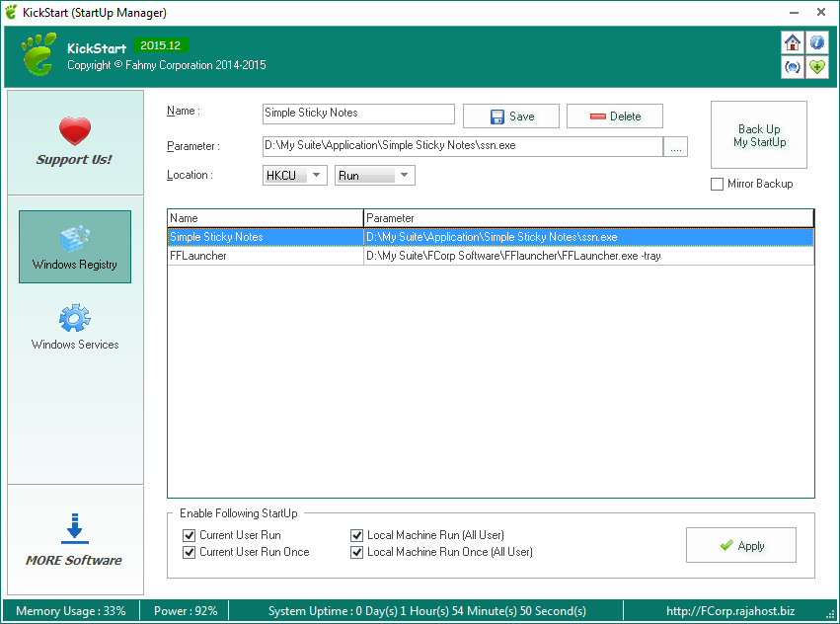Close the KickStart window
This screenshot has width=840, height=624.
point(820,12)
